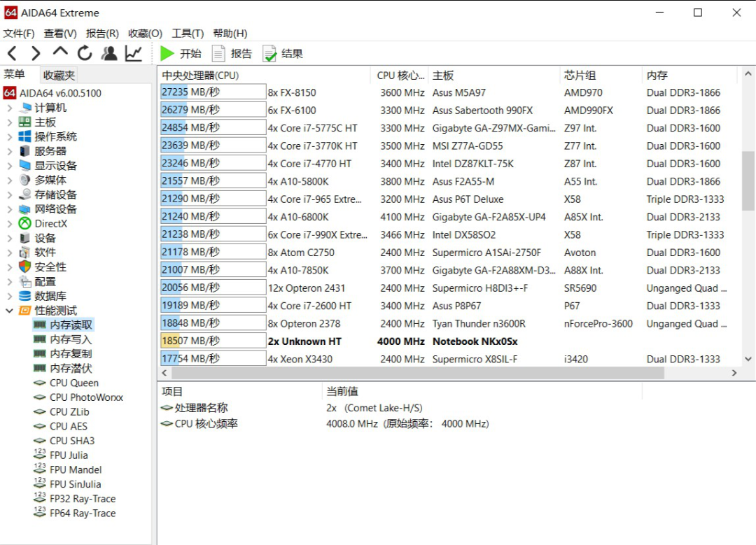Select 内存读取 benchmark item
This screenshot has height=545, width=756.
[x=71, y=325]
